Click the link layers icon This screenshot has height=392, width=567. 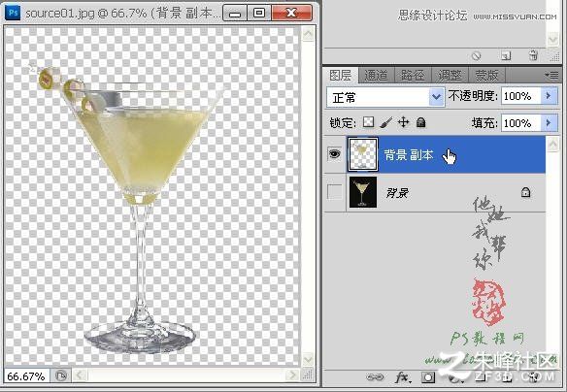tap(375, 377)
